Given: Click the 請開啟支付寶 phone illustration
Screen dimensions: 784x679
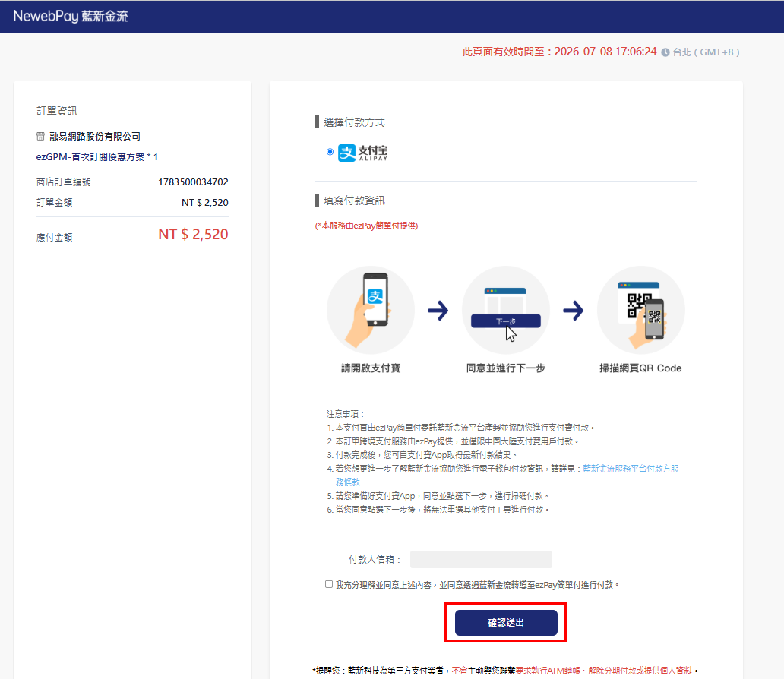Looking at the screenshot, I should (x=371, y=310).
